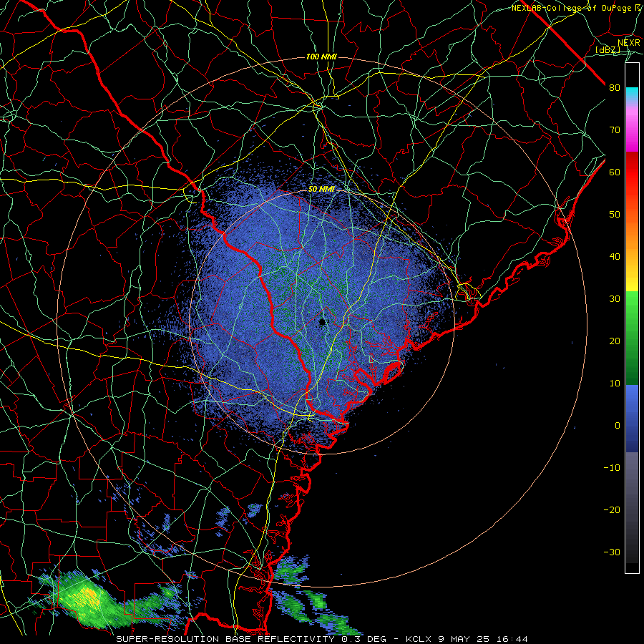Click the 60 value on the dBZ scale
This screenshot has width=644, height=644.
pos(615,172)
